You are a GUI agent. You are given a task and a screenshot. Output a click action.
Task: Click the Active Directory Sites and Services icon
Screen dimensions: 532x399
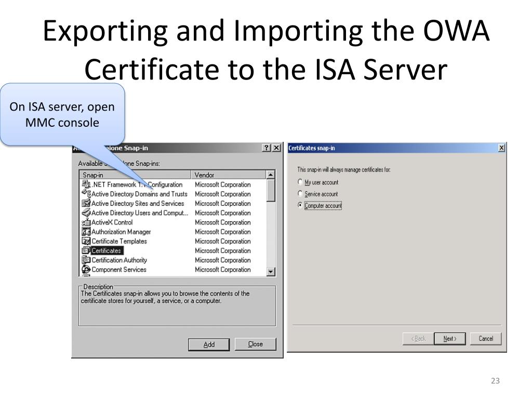[x=86, y=203]
